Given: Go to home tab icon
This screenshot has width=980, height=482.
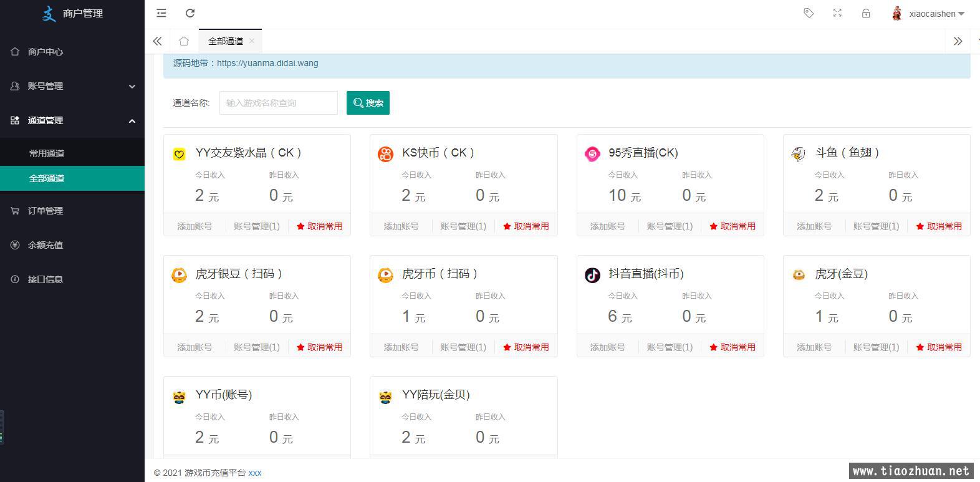Looking at the screenshot, I should (183, 41).
